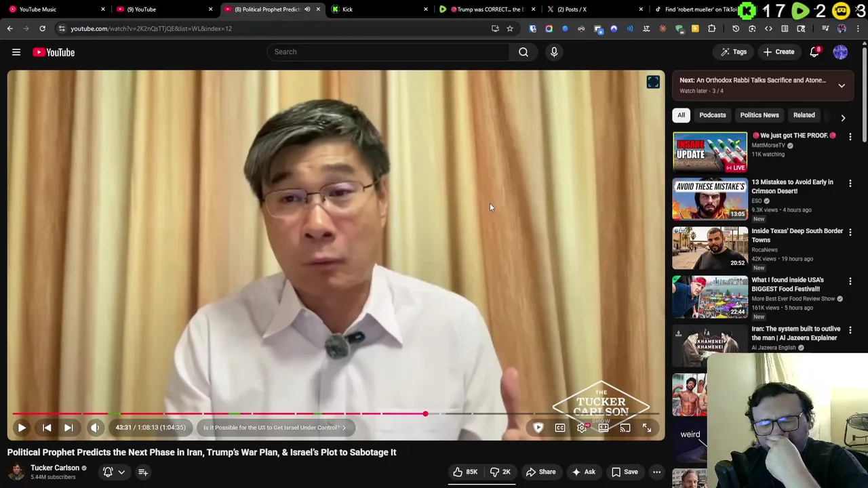Open options for the Food Festival video
The image size is (868, 488).
(850, 281)
